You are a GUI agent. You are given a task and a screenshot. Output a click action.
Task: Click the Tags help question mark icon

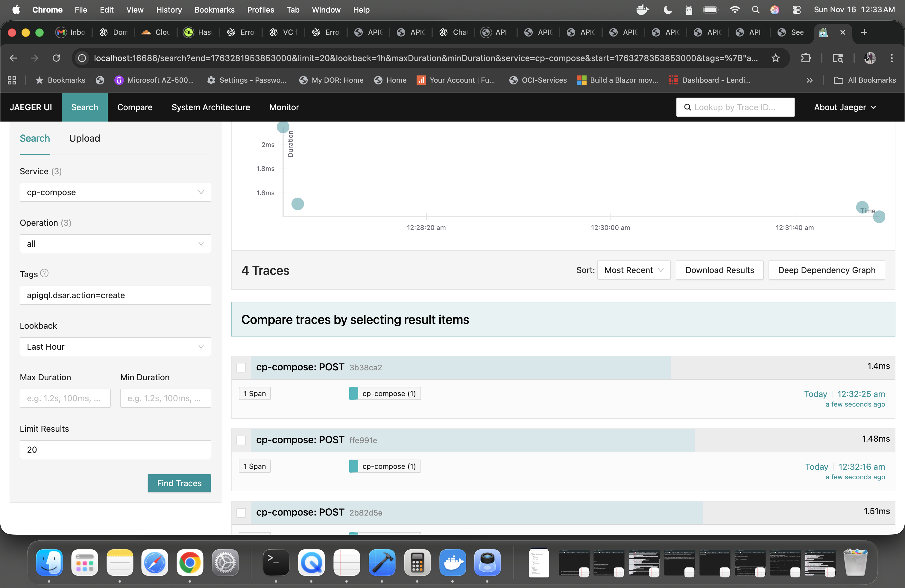44,273
